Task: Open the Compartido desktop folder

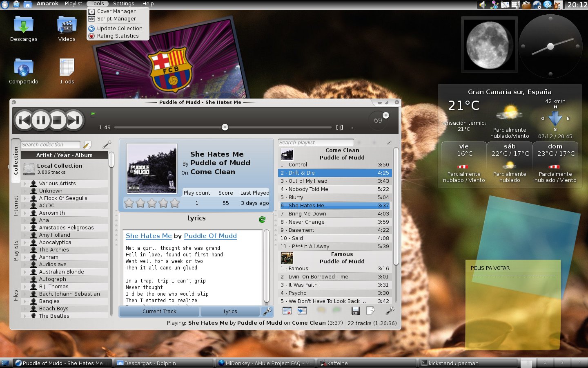Action: [24, 72]
